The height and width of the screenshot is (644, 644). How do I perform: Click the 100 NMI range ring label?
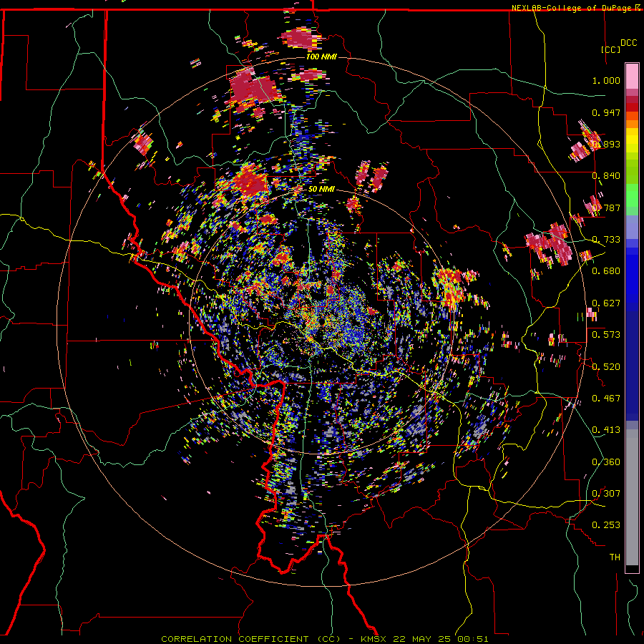[321, 57]
